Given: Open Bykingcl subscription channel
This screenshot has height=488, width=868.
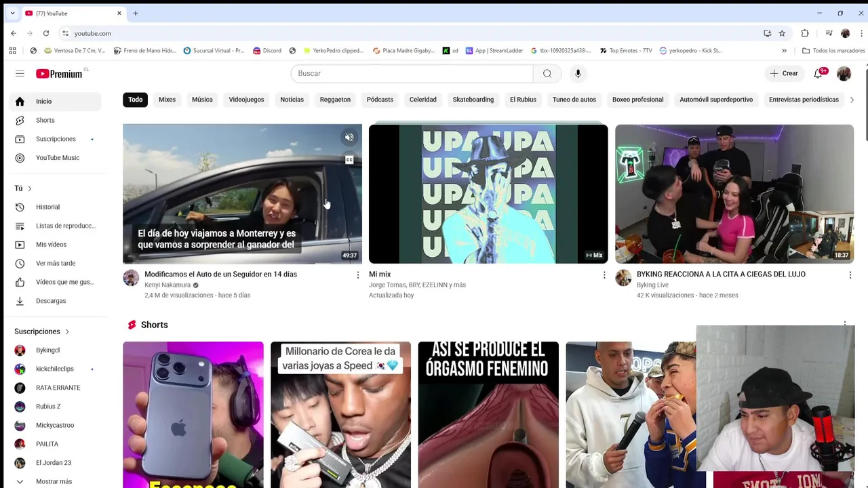Looking at the screenshot, I should (55, 350).
